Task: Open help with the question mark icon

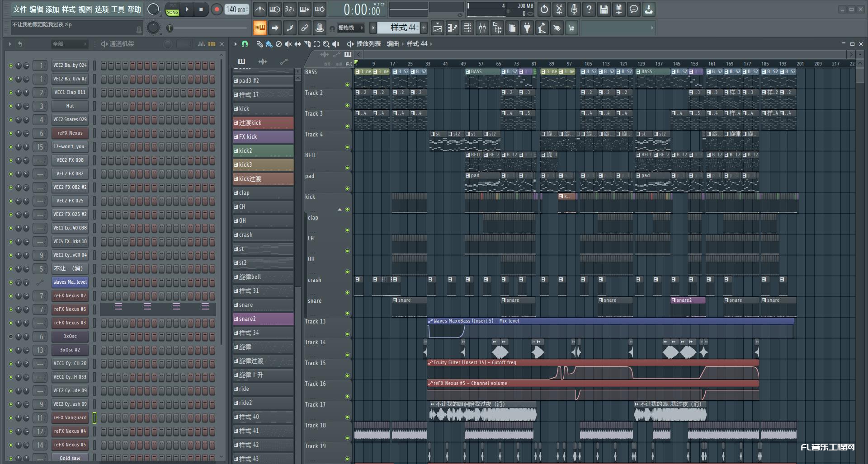Action: (x=589, y=9)
